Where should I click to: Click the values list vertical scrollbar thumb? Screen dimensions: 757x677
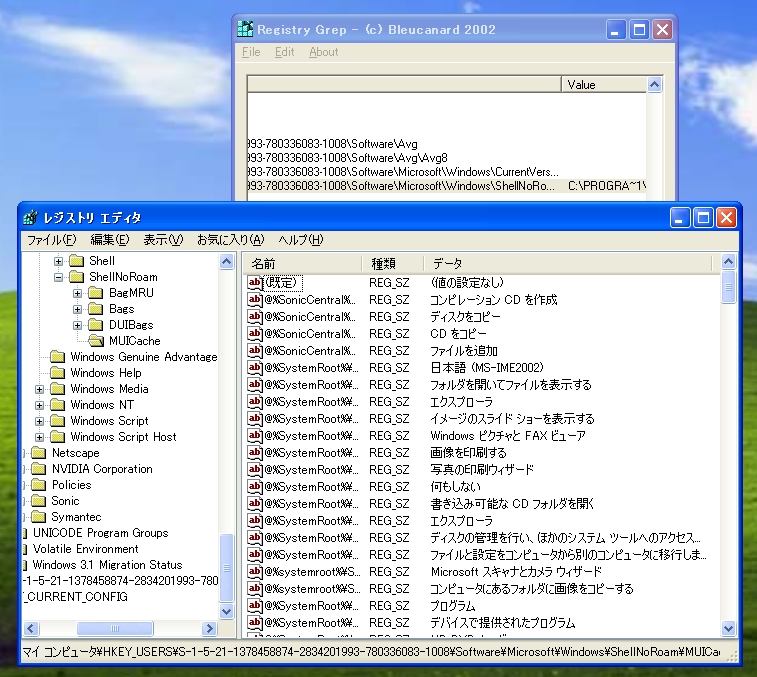(x=728, y=287)
